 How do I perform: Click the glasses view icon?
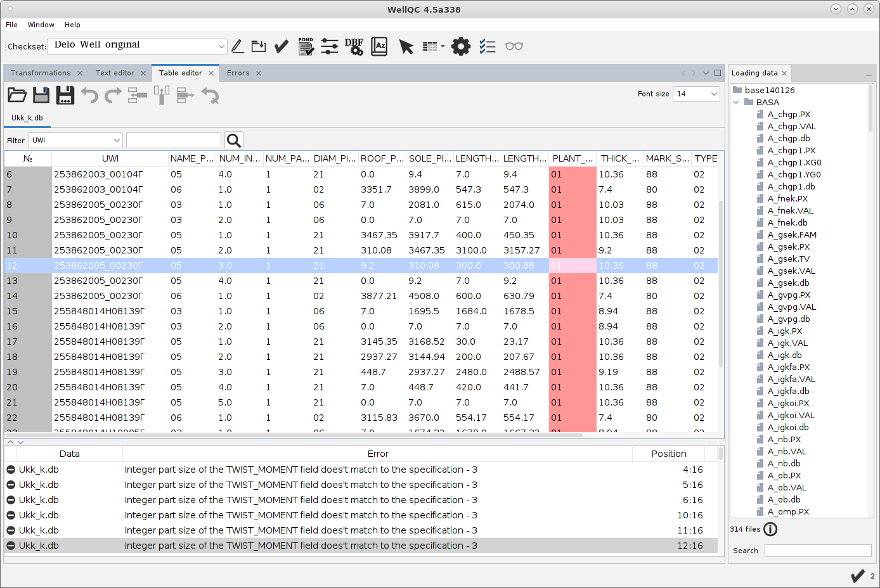click(514, 46)
